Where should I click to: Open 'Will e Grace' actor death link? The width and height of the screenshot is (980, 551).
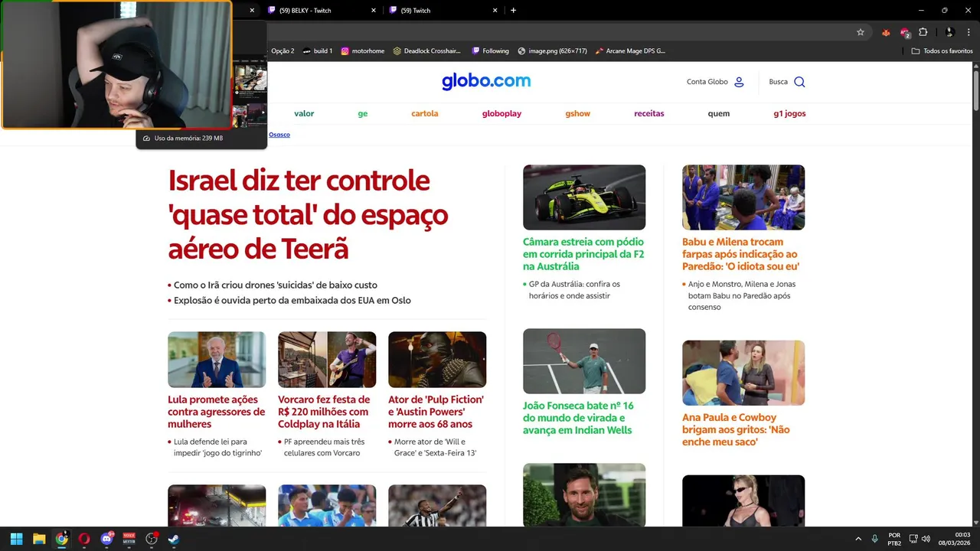(x=436, y=447)
